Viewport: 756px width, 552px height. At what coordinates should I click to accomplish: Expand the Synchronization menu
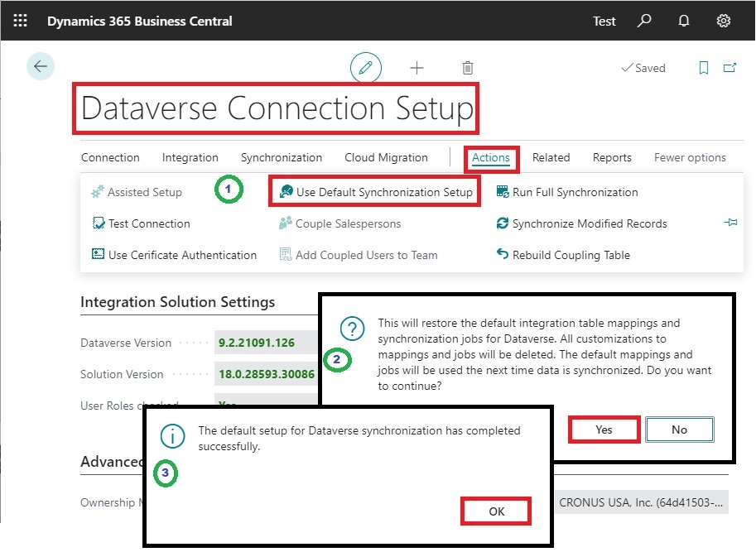click(x=281, y=157)
